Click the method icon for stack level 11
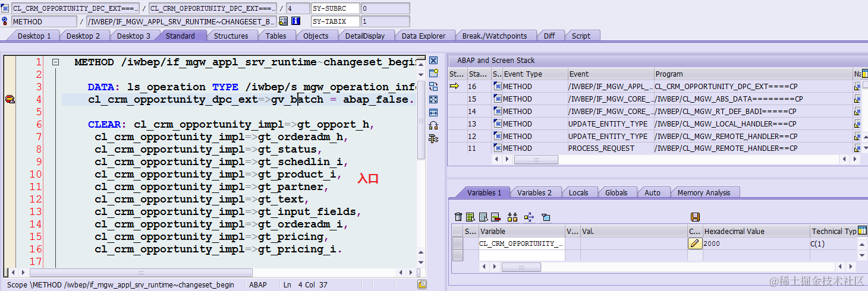Image resolution: width=868 pixels, height=291 pixels. (x=498, y=148)
